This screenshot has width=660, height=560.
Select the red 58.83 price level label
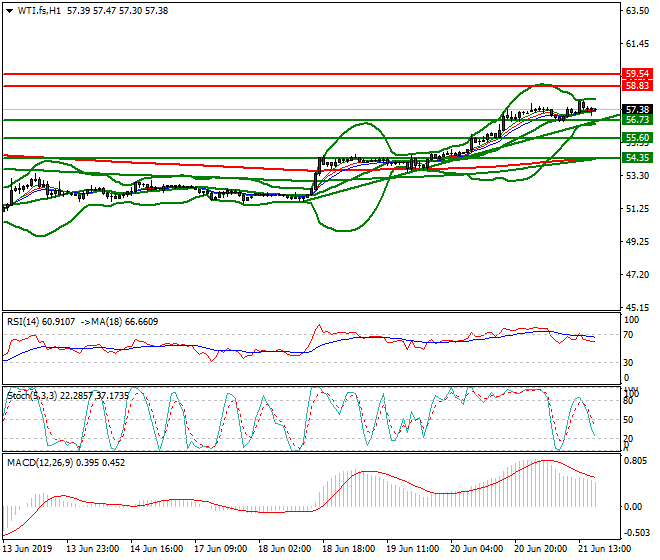pos(637,86)
